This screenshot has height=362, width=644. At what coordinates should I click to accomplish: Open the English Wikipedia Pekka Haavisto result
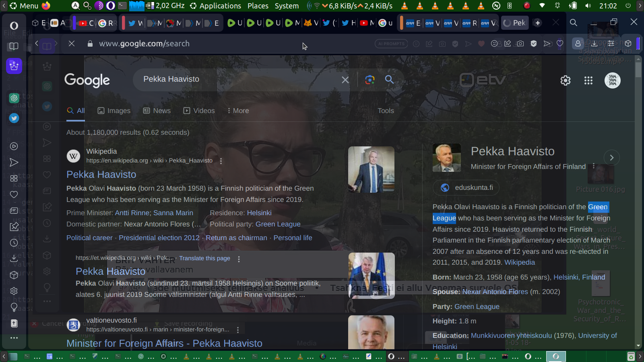pos(101,175)
